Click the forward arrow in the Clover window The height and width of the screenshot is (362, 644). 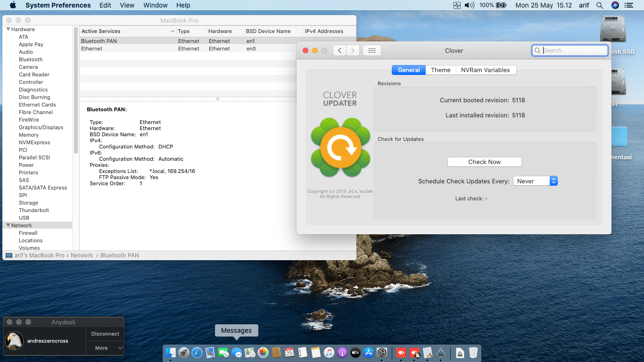click(353, 50)
